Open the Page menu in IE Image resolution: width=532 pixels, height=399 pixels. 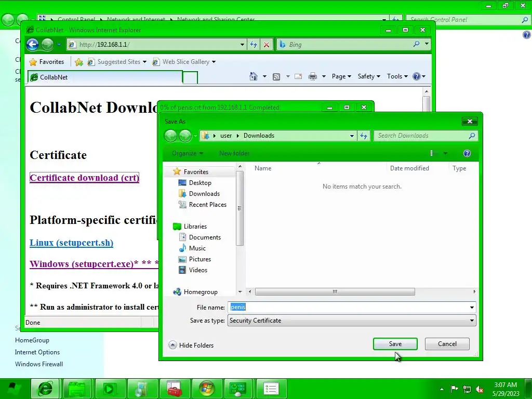tap(341, 76)
